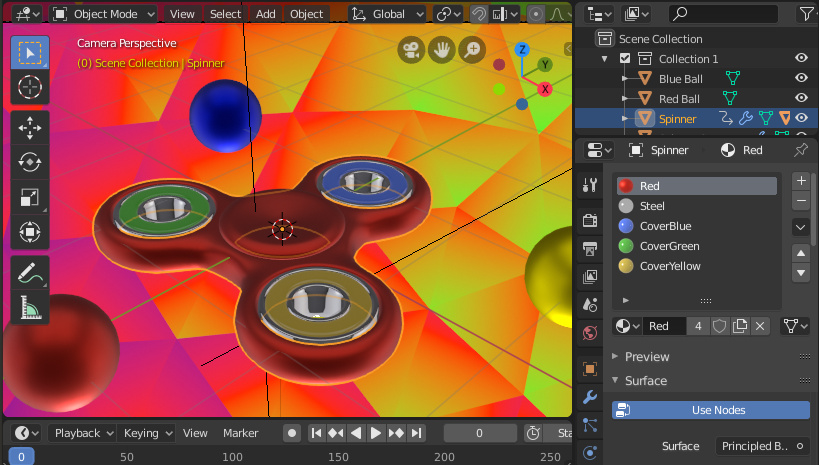Open timeline Marker menu

point(240,433)
